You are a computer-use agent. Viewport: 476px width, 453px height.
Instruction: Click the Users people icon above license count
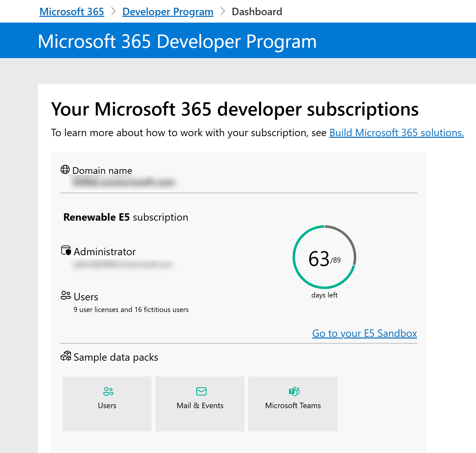[66, 295]
